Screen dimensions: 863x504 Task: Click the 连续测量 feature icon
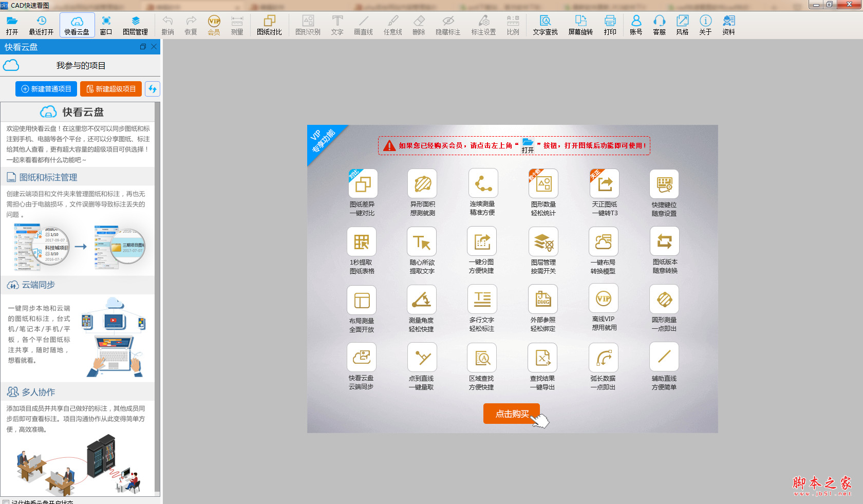coord(483,183)
